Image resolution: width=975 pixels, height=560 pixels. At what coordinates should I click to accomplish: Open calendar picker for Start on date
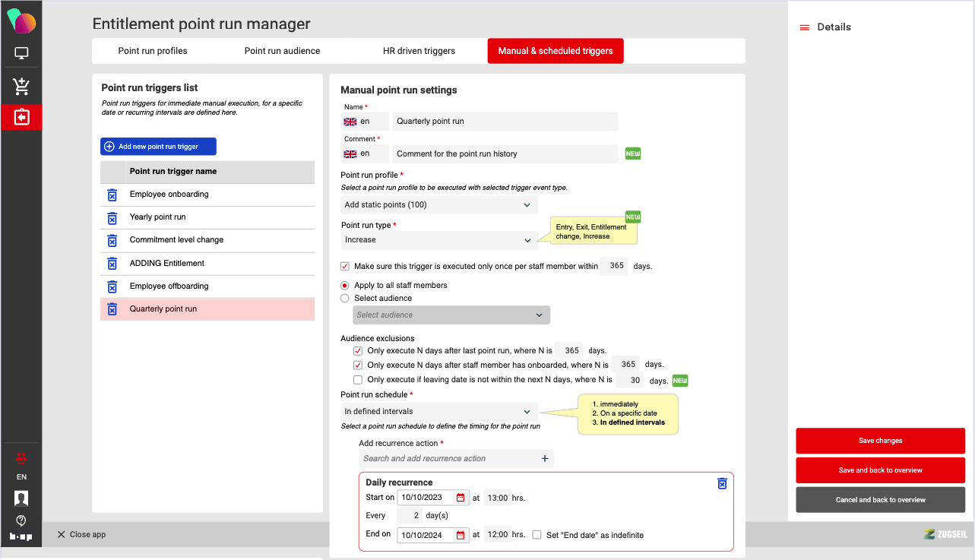coord(461,498)
